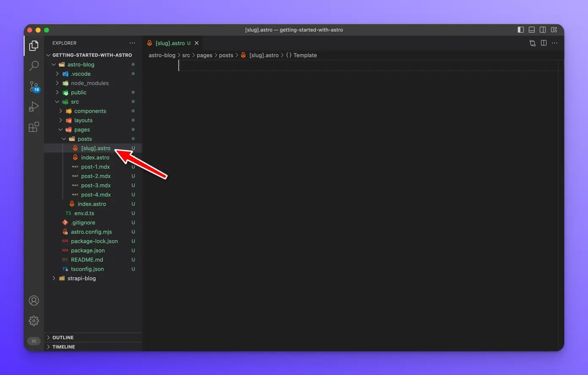Open the Accounts menu icon
This screenshot has width=588, height=375.
click(x=34, y=301)
